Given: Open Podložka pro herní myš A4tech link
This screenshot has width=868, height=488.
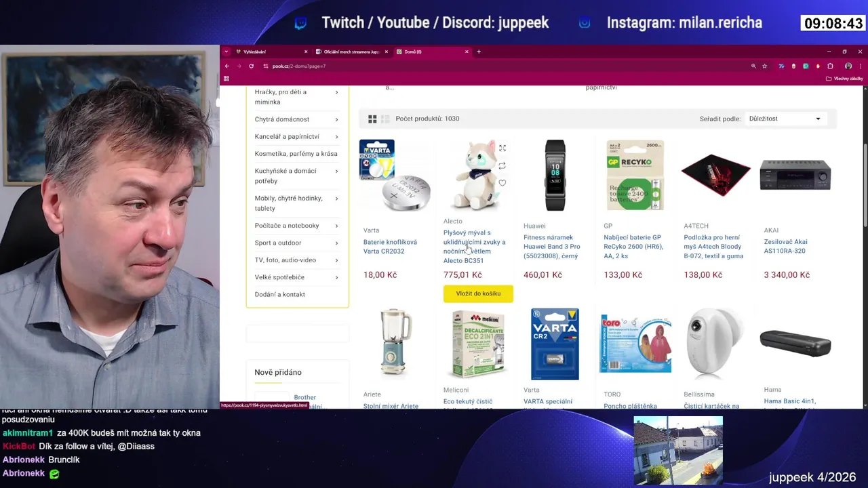Looking at the screenshot, I should (713, 247).
